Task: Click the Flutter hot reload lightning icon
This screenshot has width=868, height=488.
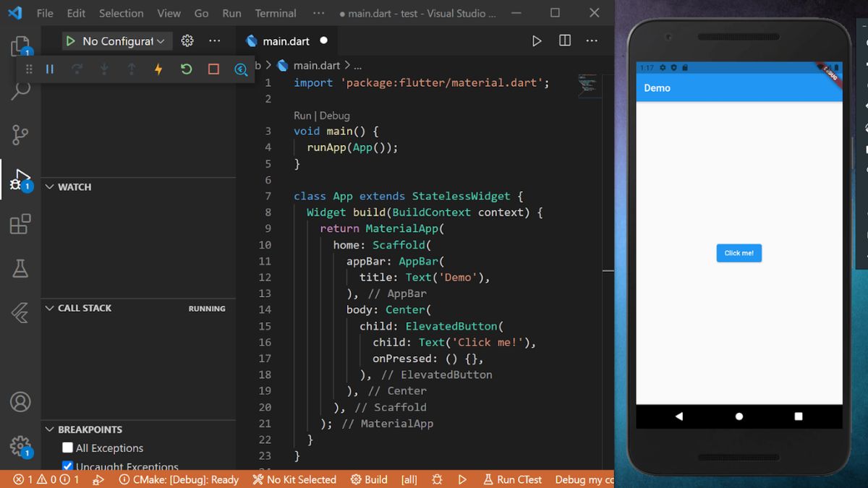Action: point(158,69)
